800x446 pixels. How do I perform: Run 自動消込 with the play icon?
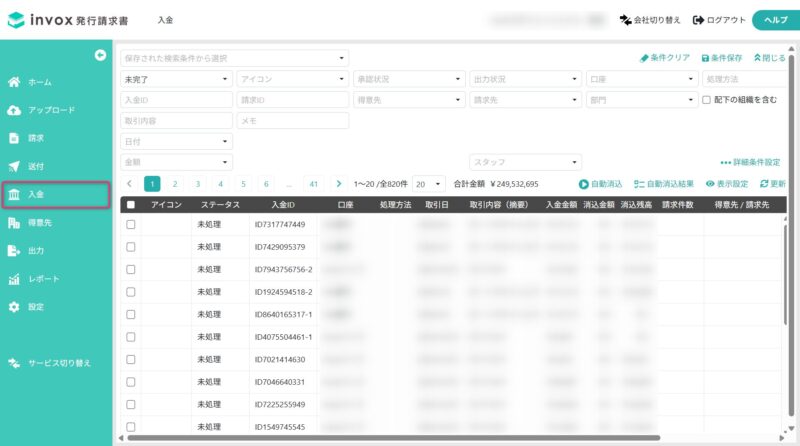pyautogui.click(x=584, y=184)
